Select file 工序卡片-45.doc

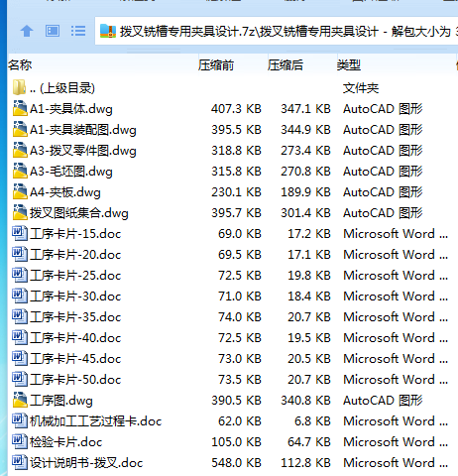75,359
